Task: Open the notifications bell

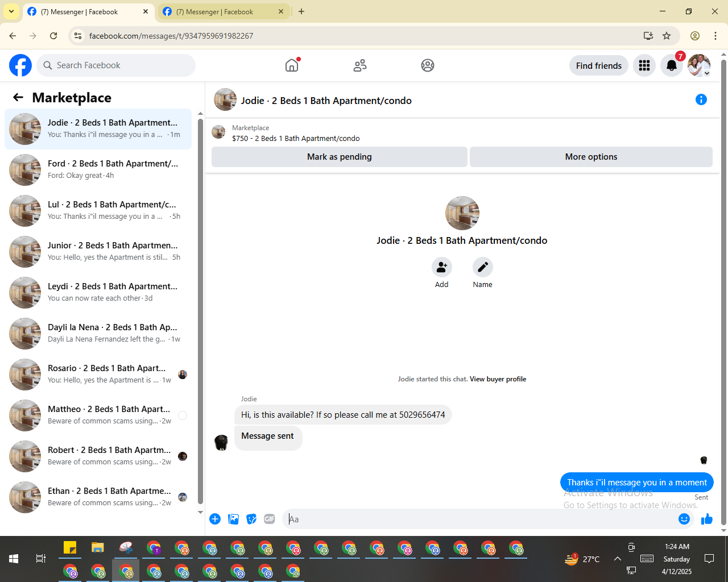Action: pos(672,65)
